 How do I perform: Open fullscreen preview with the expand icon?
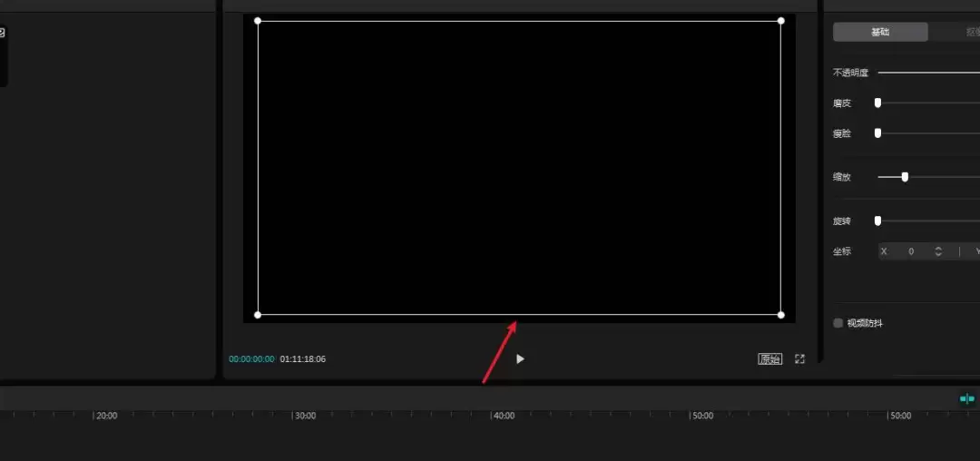[x=799, y=359]
